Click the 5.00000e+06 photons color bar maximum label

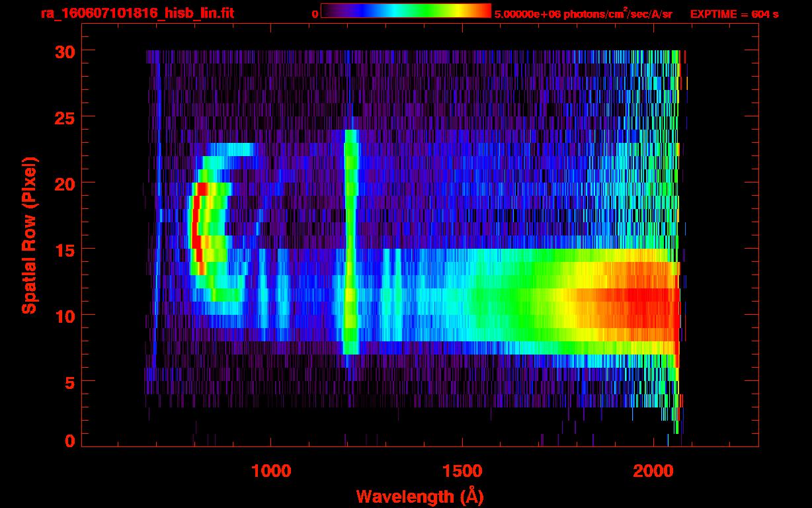(583, 14)
